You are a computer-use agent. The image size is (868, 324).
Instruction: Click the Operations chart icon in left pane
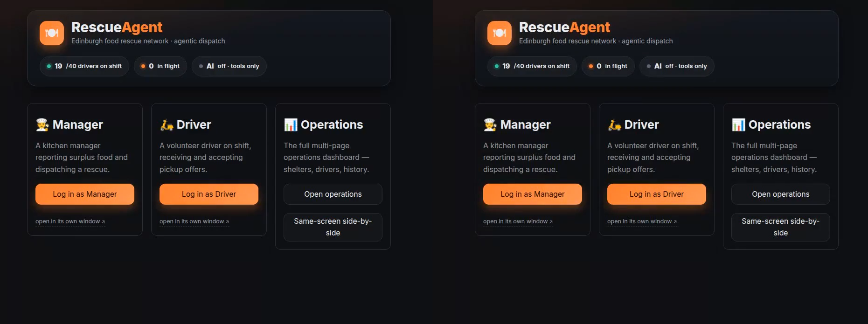(x=291, y=124)
